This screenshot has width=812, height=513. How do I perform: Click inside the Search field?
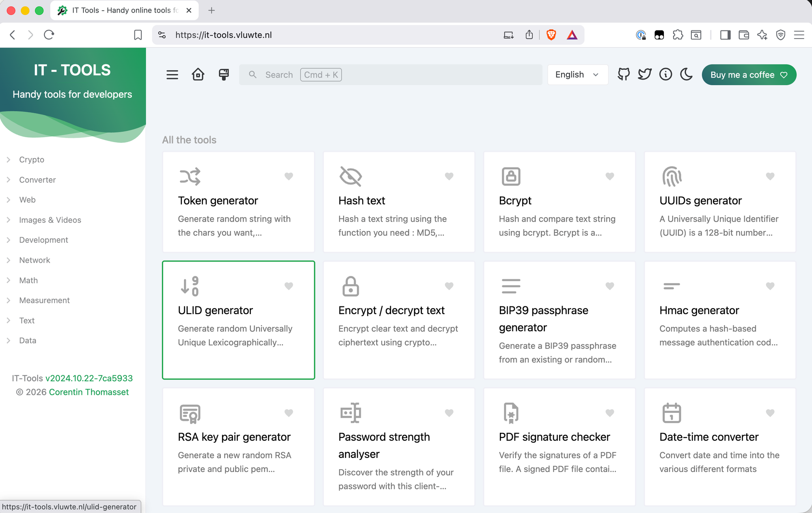(390, 74)
